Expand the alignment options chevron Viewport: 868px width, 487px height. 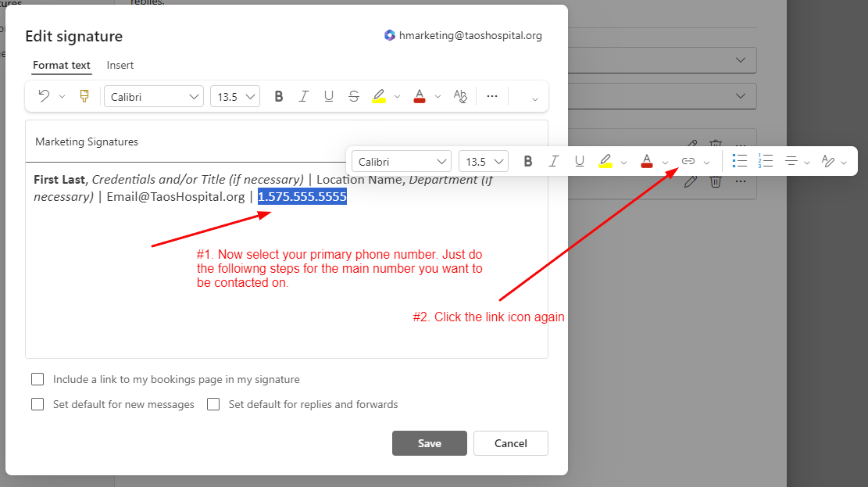(807, 163)
